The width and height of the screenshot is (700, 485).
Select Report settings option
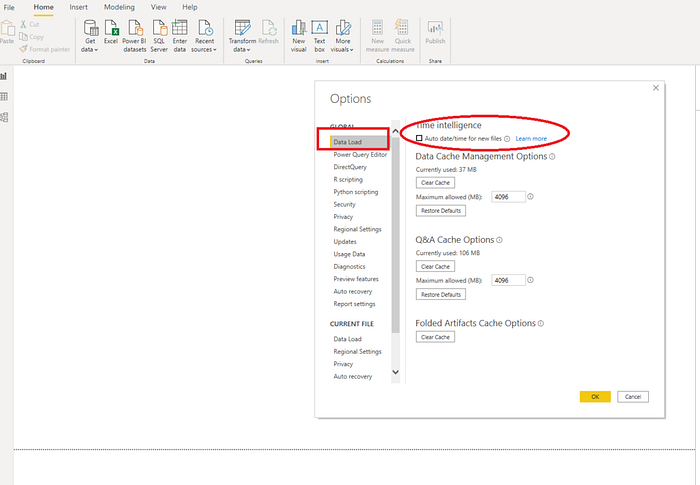[354, 304]
